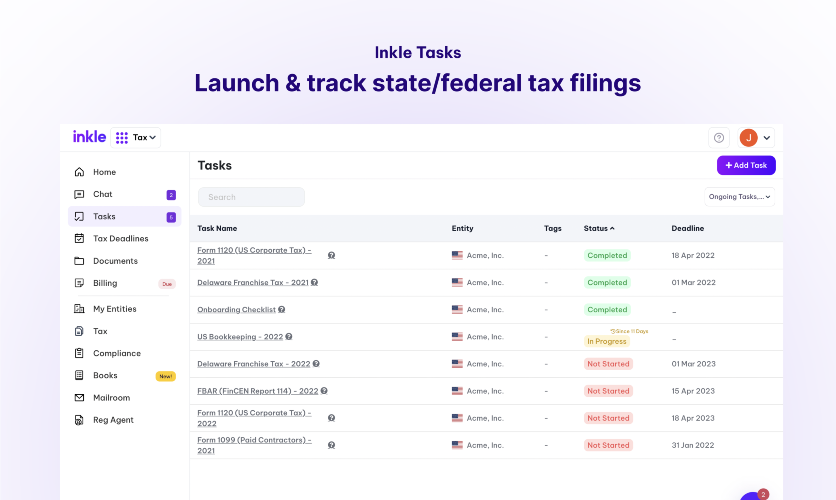
Task: Click the My Entities building icon
Action: pos(79,309)
